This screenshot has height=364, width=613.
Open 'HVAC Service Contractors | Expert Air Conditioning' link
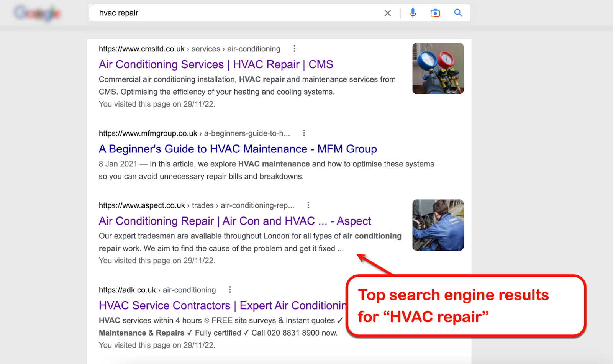point(222,305)
